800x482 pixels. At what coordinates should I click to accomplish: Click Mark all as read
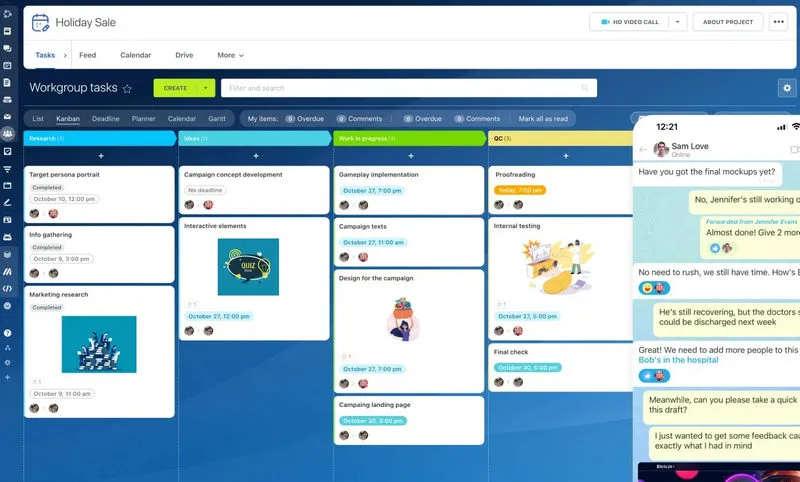[x=543, y=119]
